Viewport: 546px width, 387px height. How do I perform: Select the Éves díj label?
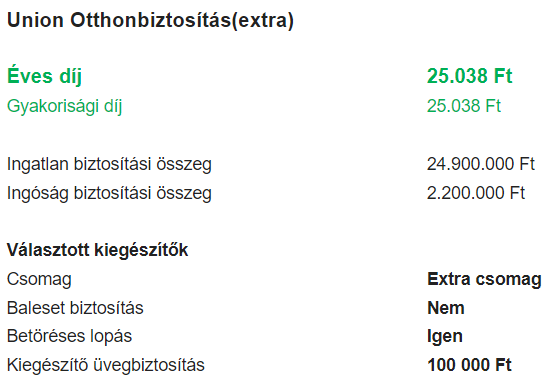click(x=44, y=76)
